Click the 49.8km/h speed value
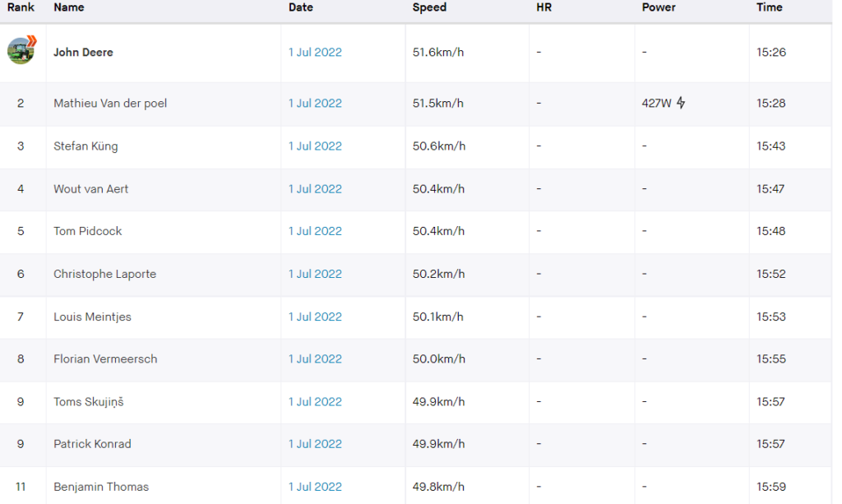842x504 pixels. click(x=439, y=487)
